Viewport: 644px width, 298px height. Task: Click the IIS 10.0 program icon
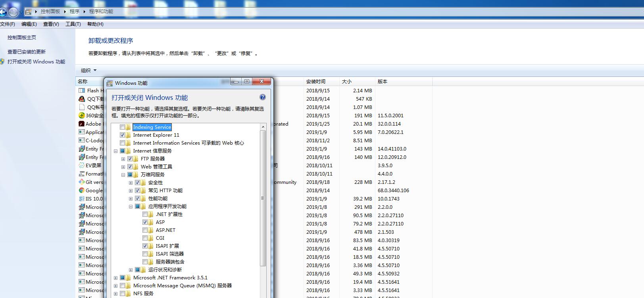82,199
